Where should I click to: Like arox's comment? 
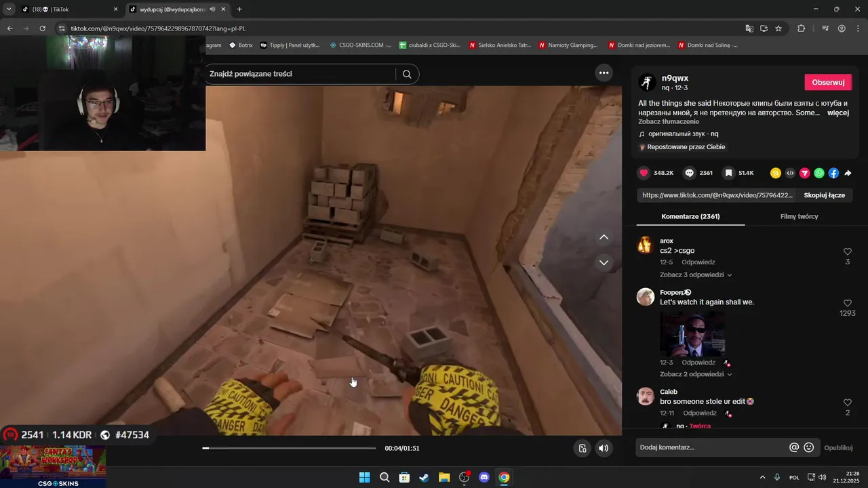pyautogui.click(x=848, y=251)
